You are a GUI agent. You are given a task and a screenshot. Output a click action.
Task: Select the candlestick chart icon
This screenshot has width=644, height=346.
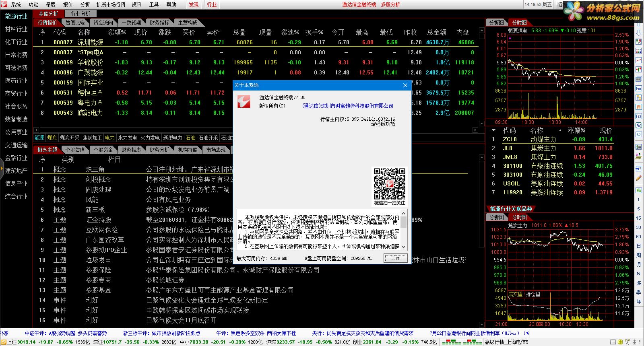(x=639, y=70)
